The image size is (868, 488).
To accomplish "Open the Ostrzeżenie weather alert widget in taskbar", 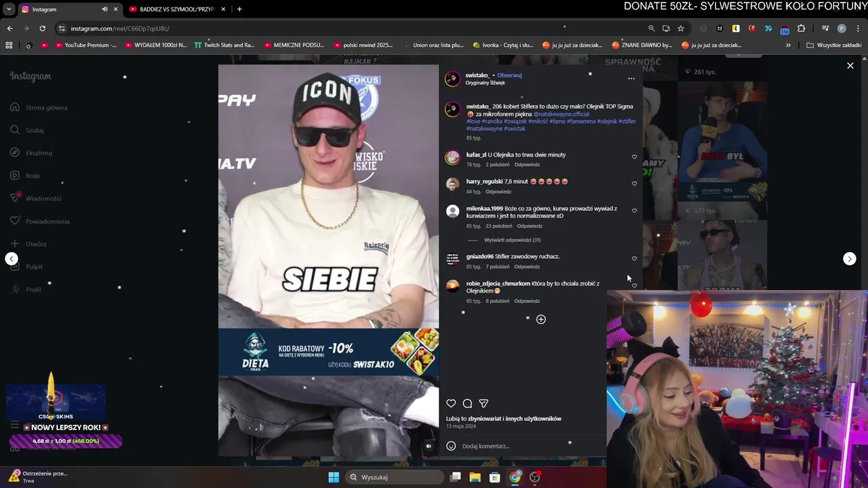I will click(x=37, y=477).
